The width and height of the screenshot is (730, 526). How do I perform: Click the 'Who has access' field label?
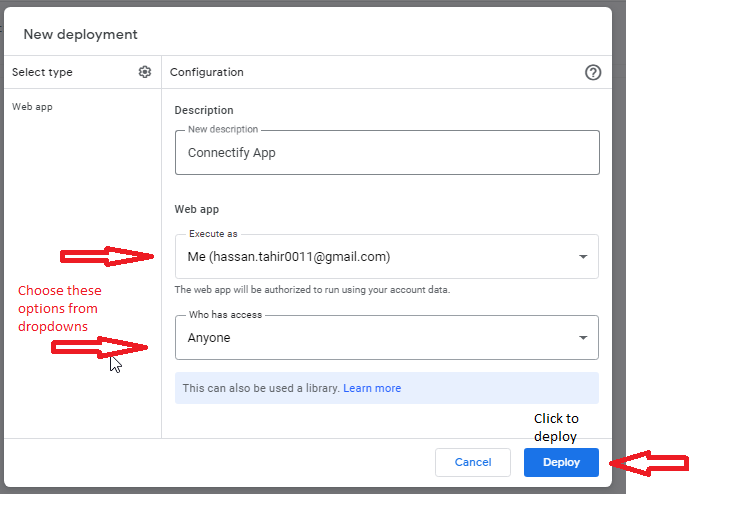[x=225, y=315]
